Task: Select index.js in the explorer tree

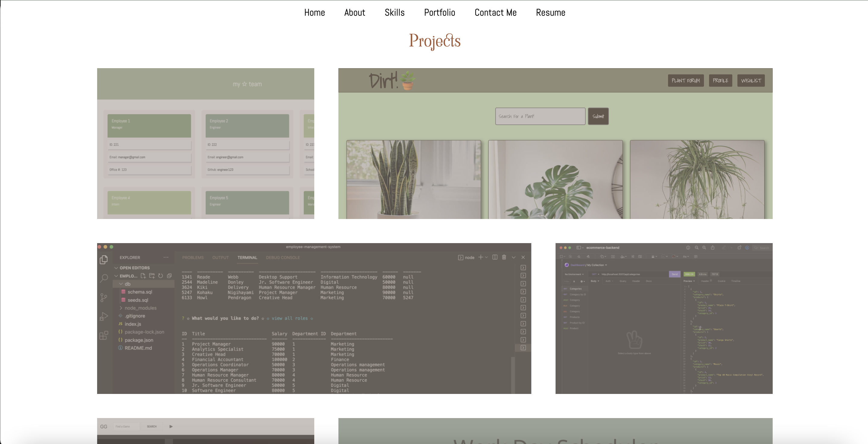Action: (133, 324)
